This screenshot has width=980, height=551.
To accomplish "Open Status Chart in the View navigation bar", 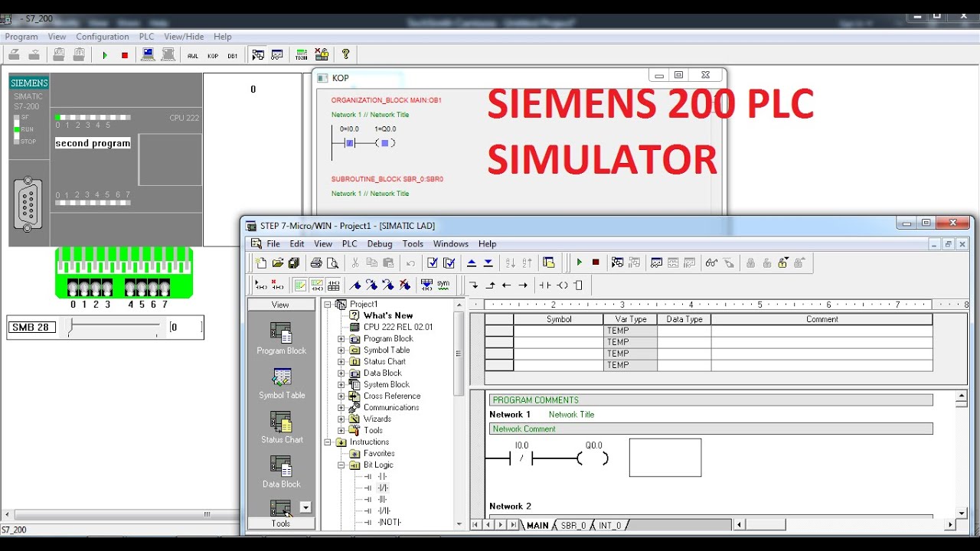I will coord(282,428).
